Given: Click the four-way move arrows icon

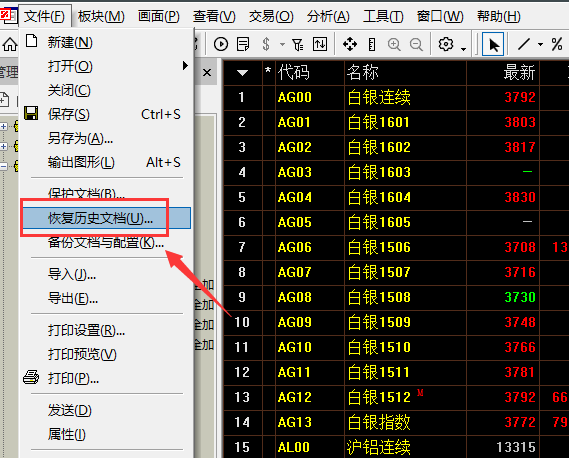Looking at the screenshot, I should (350, 44).
